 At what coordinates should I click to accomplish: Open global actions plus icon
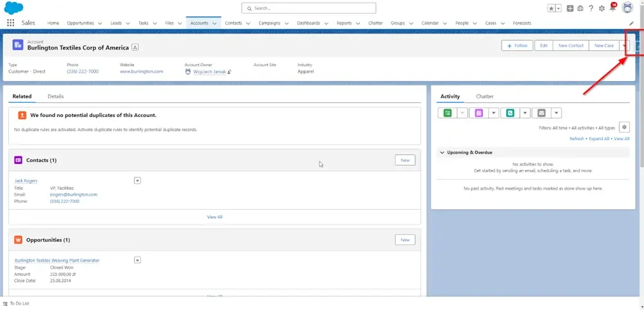[x=570, y=8]
